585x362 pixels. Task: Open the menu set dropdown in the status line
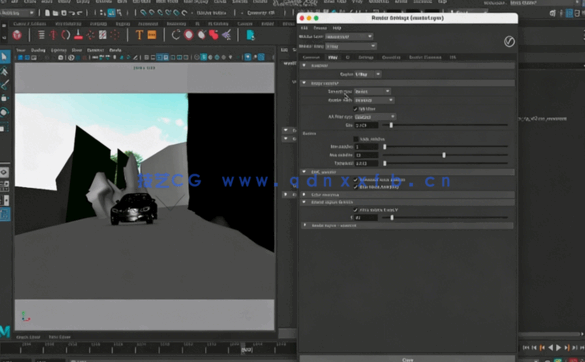tap(17, 13)
